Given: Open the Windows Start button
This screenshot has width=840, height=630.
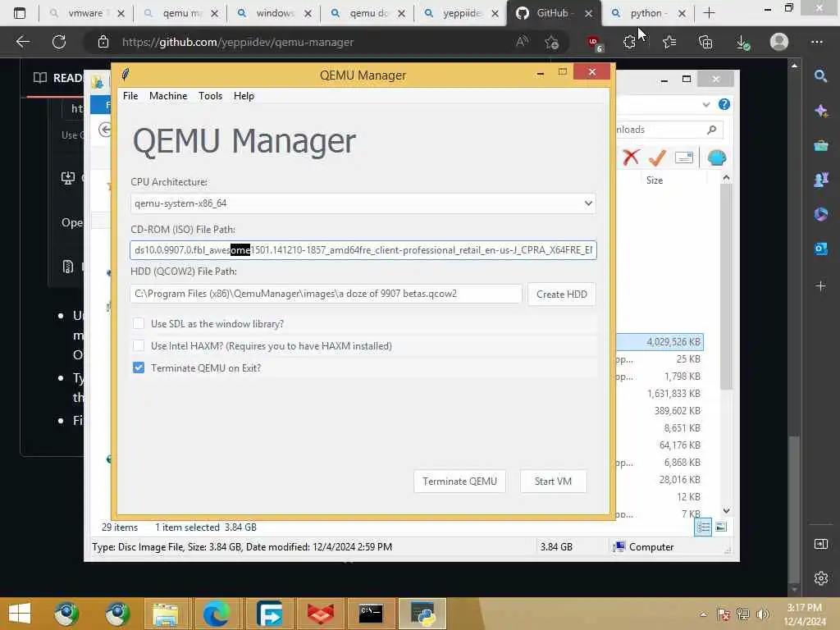Looking at the screenshot, I should click(x=20, y=614).
